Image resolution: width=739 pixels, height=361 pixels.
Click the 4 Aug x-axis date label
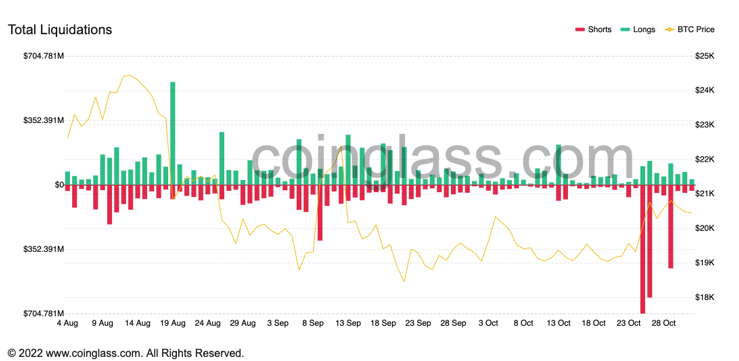point(67,324)
